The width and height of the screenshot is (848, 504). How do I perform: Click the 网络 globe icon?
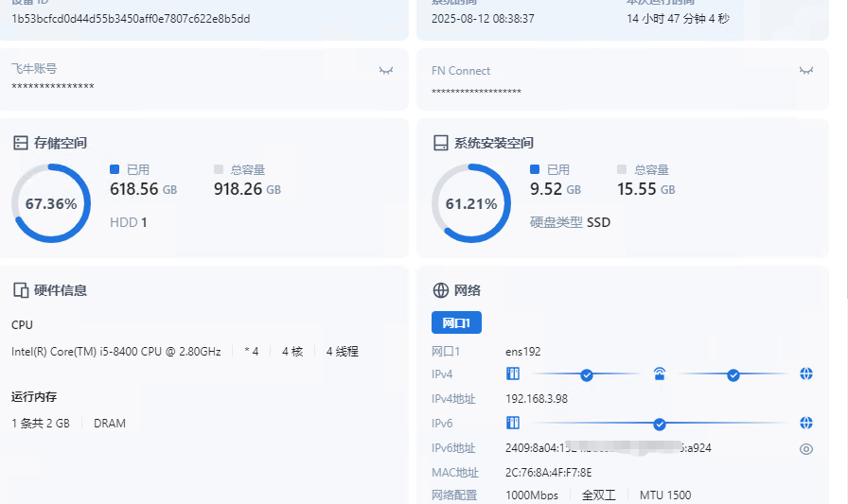point(441,290)
